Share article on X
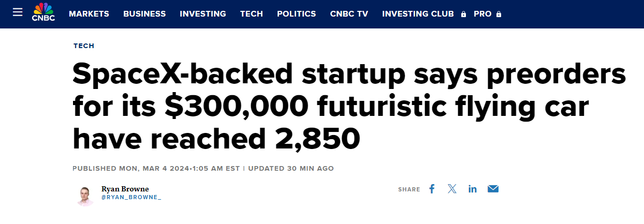 pyautogui.click(x=452, y=189)
